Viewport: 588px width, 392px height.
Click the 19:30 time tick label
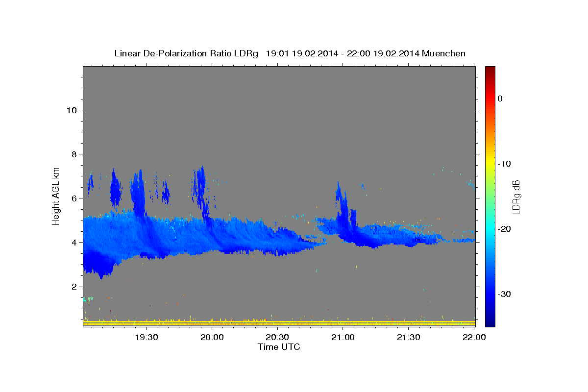pos(147,337)
